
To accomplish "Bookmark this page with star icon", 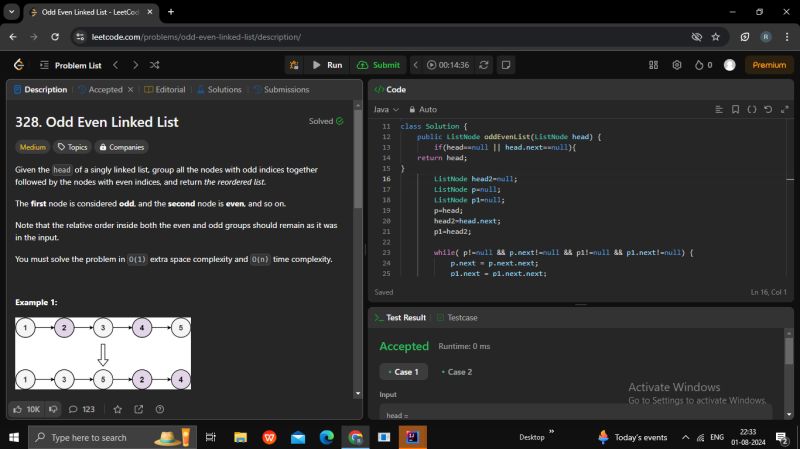I will point(715,37).
